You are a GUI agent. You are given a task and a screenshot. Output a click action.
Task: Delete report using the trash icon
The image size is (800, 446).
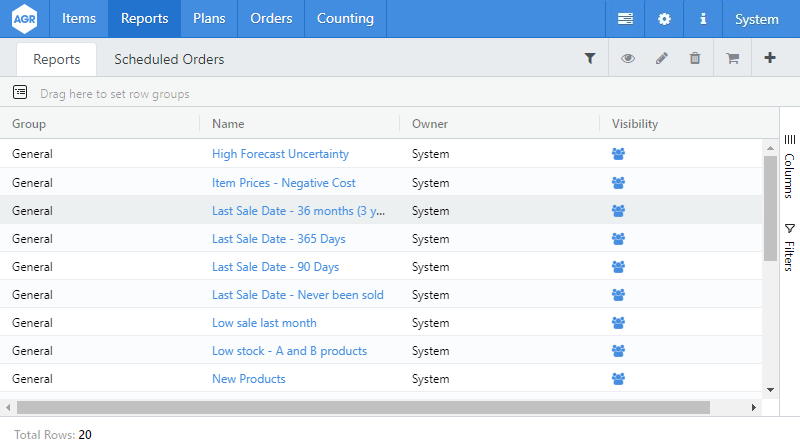point(695,59)
